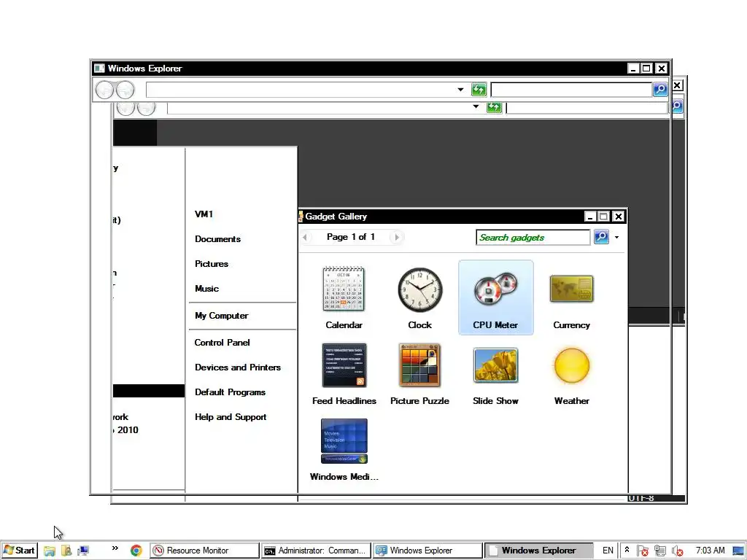747x560 pixels.
Task: Open Music from the Start menu
Action: [x=206, y=289]
